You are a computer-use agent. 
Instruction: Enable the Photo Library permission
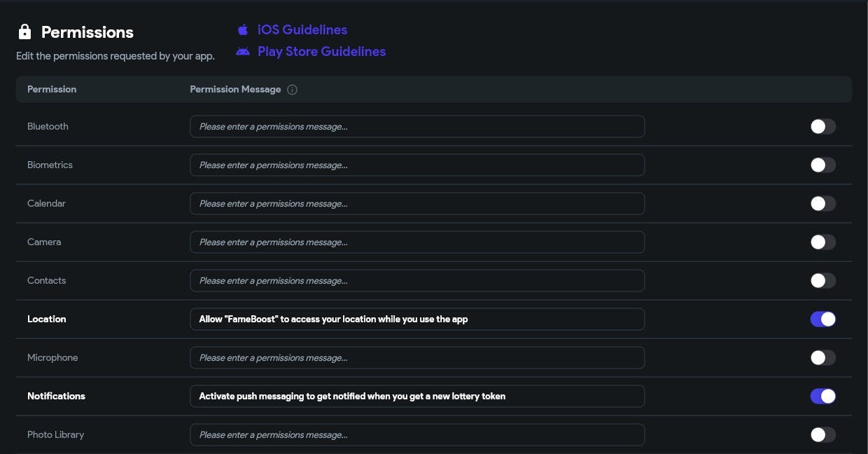[822, 435]
